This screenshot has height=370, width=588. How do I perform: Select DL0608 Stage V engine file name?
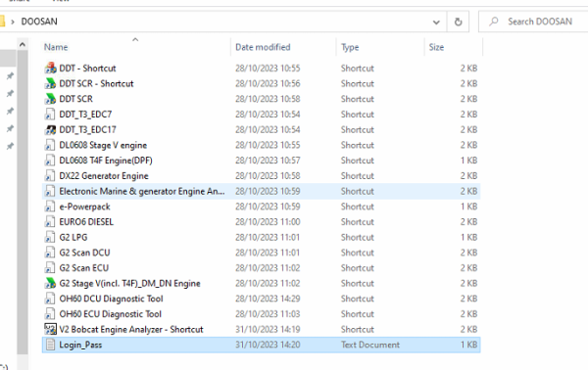coord(103,145)
